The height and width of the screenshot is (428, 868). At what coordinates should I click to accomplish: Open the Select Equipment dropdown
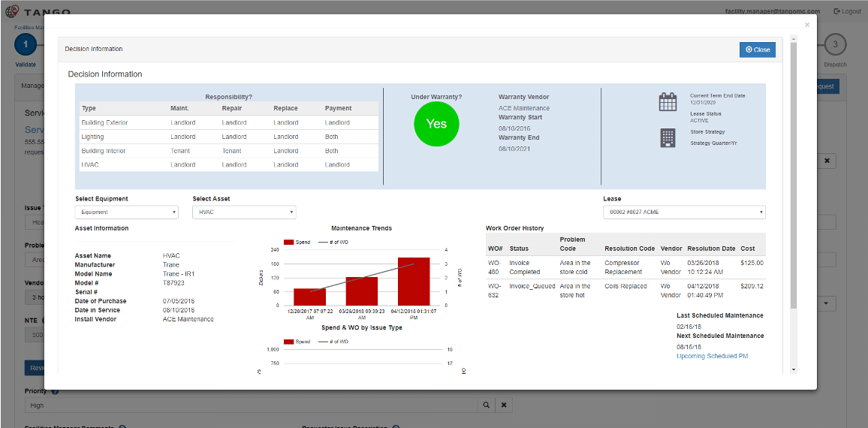[126, 212]
